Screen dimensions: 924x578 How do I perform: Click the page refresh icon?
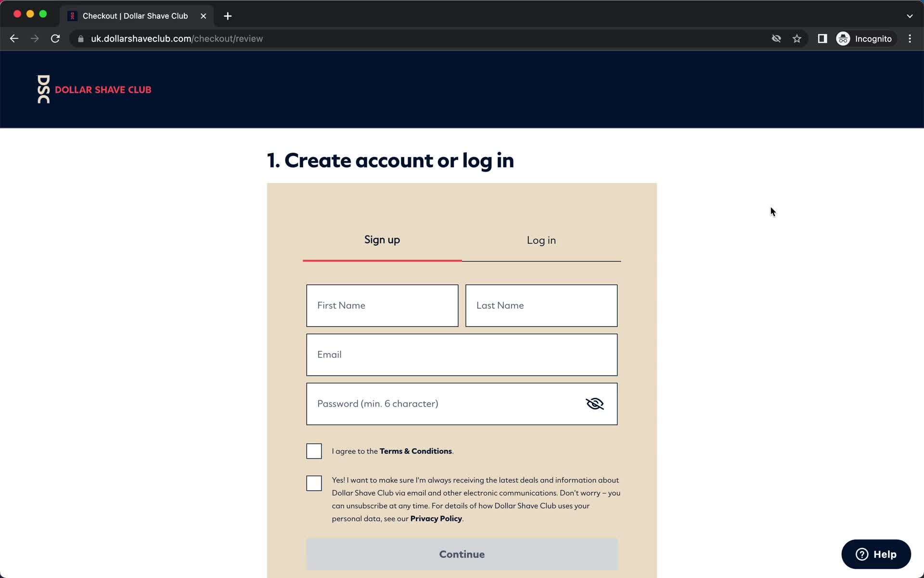point(56,39)
